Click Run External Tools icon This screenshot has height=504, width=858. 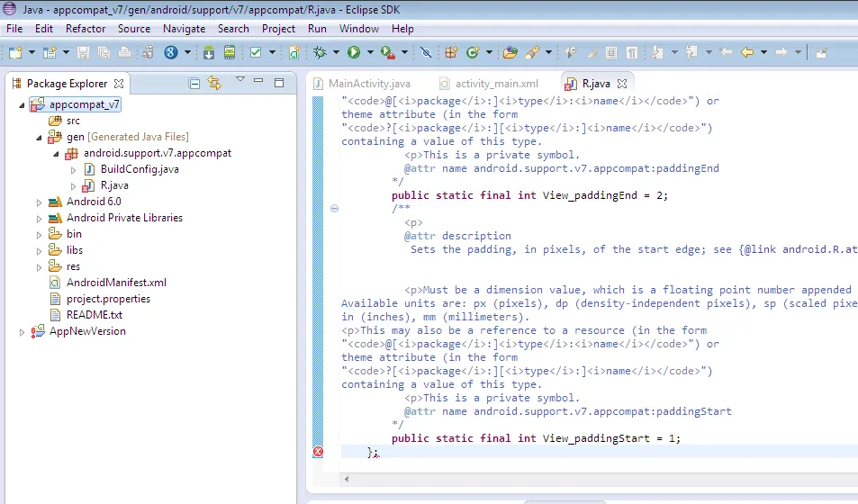(x=387, y=52)
